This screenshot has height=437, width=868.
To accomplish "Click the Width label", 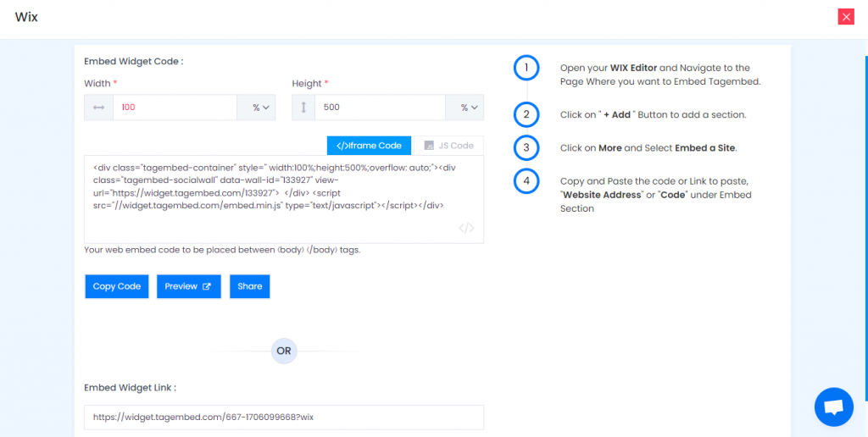I will tap(101, 84).
